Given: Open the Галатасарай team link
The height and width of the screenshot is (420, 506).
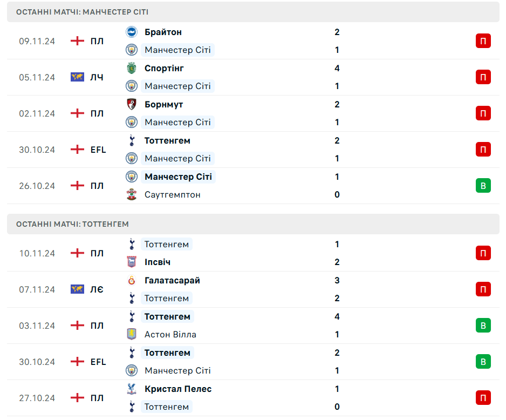Looking at the screenshot, I should click(172, 281).
